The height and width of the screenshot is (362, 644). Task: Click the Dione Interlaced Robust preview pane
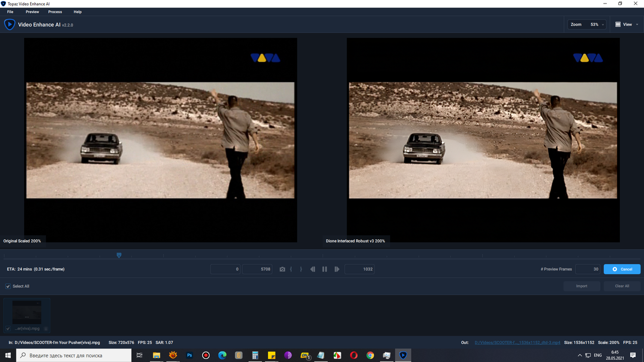tap(483, 140)
